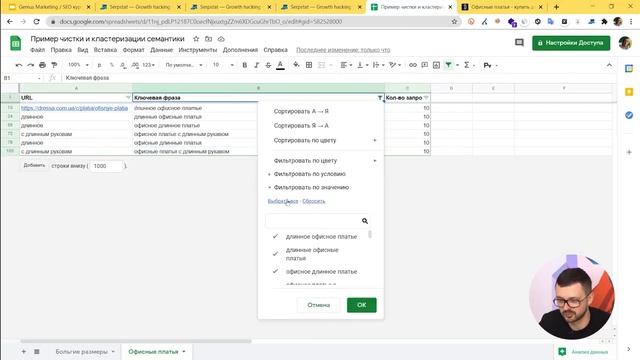Click the insert chart icon

436,65
